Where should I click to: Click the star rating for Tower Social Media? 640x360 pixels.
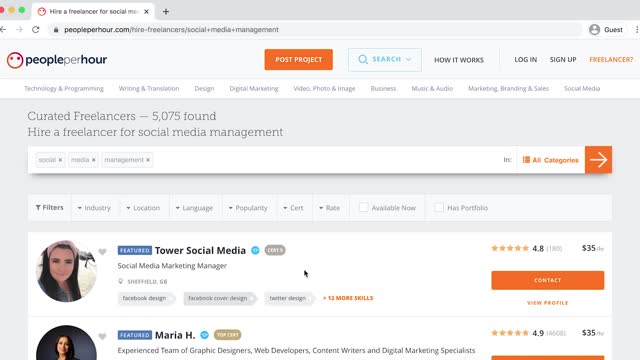510,248
